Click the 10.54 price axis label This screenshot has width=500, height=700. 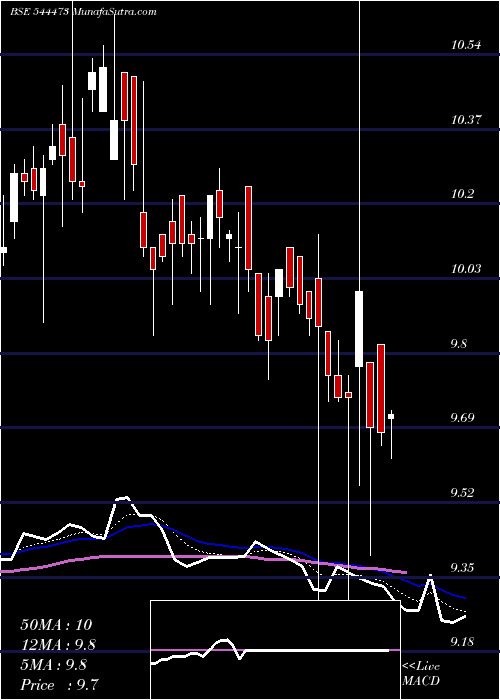[466, 45]
